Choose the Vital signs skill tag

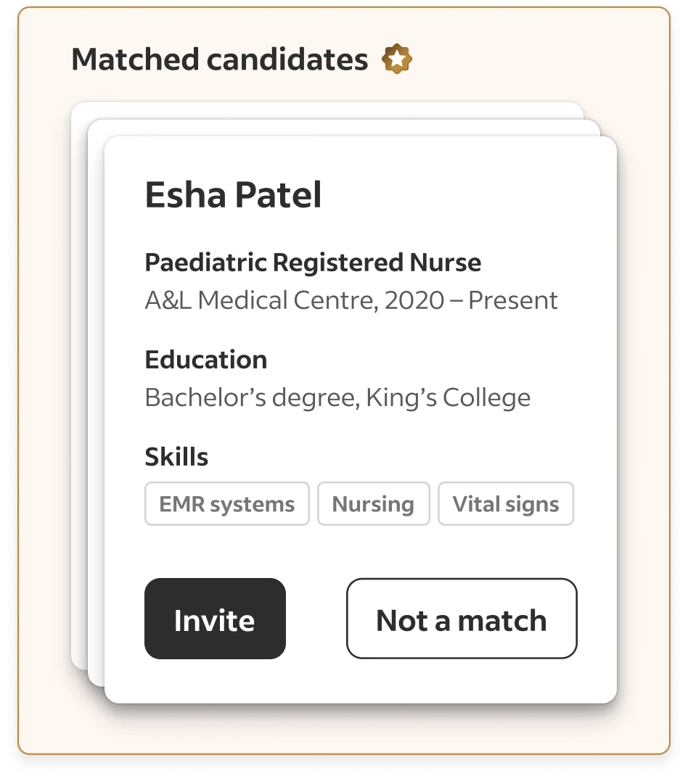pyautogui.click(x=506, y=504)
